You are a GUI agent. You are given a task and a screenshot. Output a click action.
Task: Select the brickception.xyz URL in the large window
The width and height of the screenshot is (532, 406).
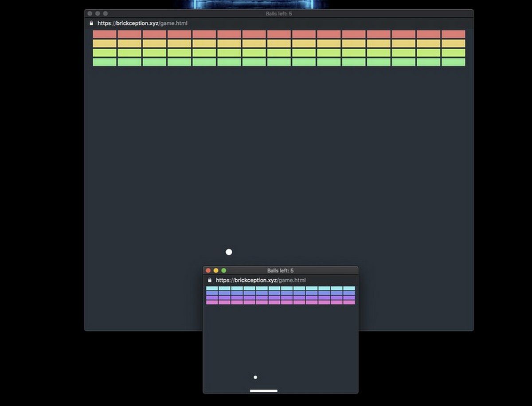[142, 23]
